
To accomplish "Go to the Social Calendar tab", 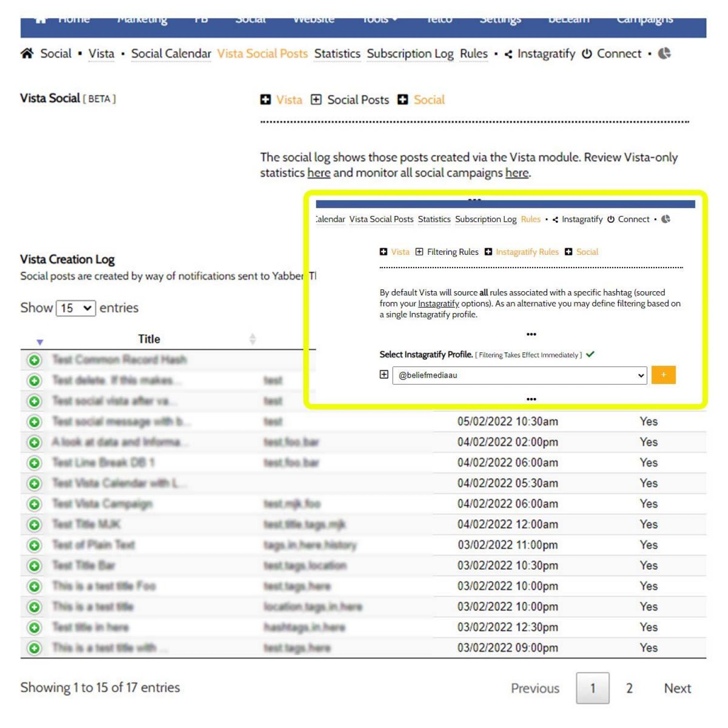I will click(171, 54).
